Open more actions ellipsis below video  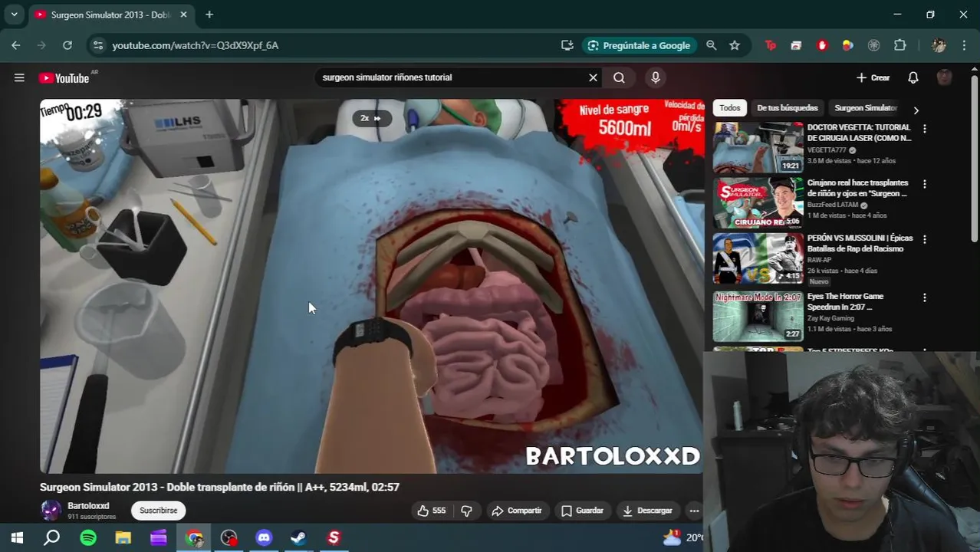(694, 511)
